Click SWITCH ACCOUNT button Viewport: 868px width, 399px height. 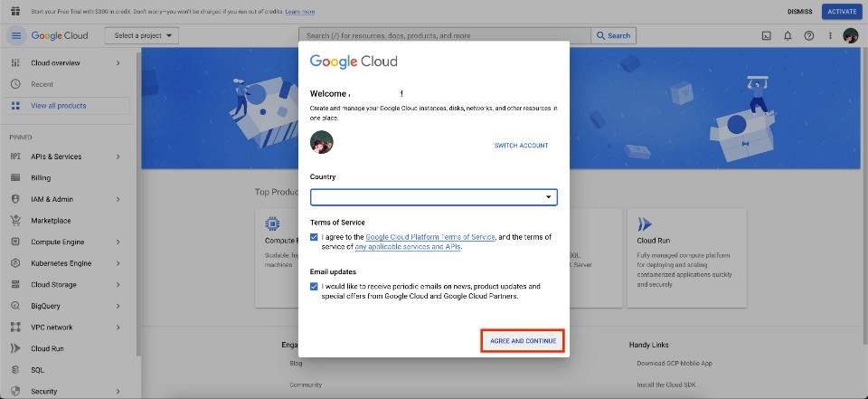click(521, 145)
